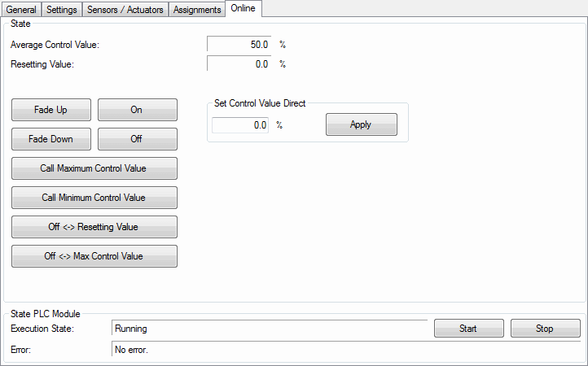Click the Error field showing No error.
This screenshot has width=588, height=366.
346,350
